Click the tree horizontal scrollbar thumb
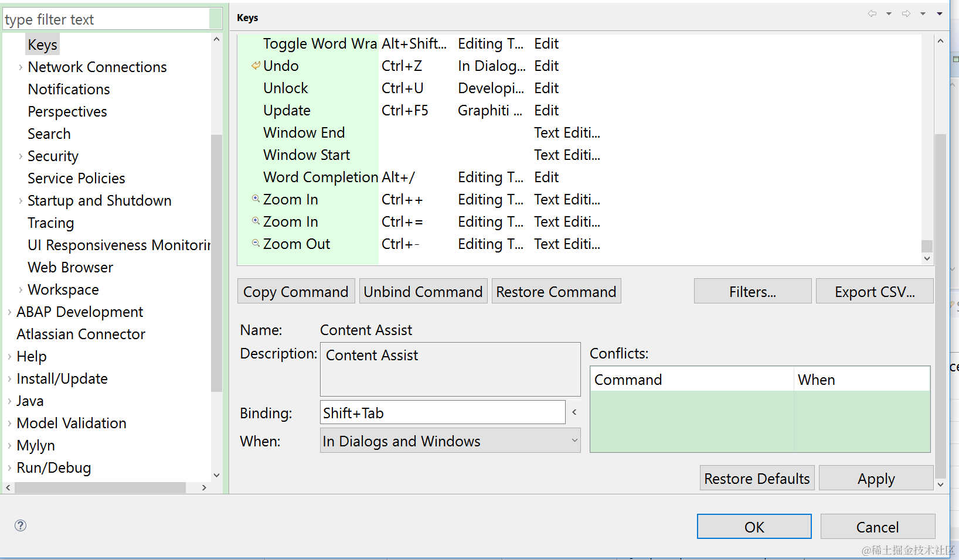 point(100,487)
